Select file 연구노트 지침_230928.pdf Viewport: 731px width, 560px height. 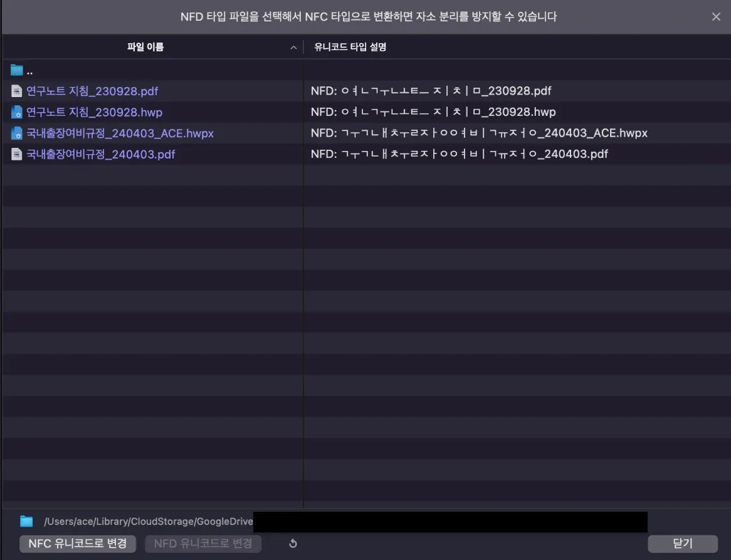click(92, 91)
